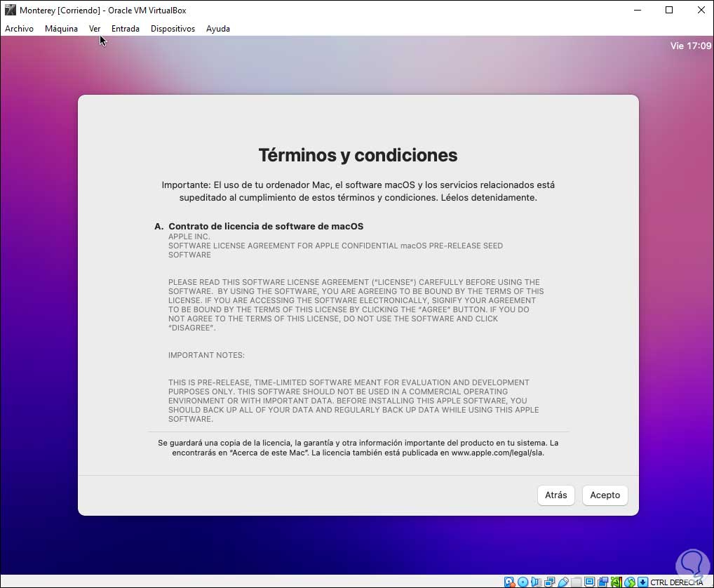Click the IMPORTANT NOTES: line in license
This screenshot has width=714, height=588.
click(206, 355)
